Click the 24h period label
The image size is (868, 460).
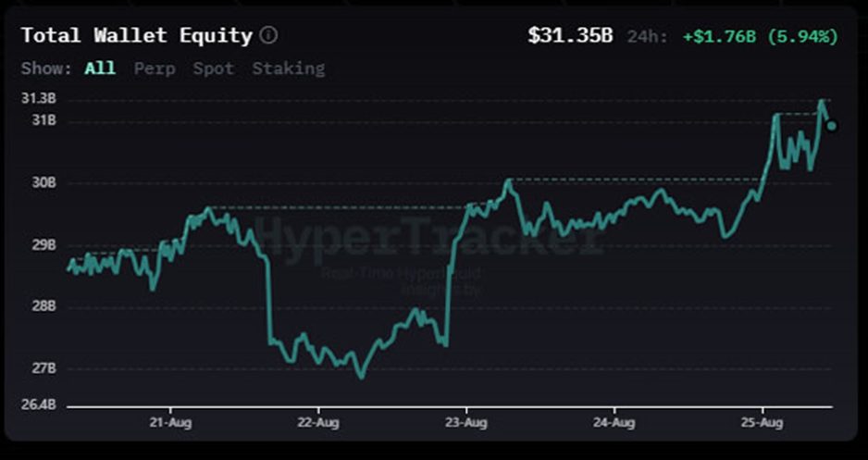tap(647, 37)
